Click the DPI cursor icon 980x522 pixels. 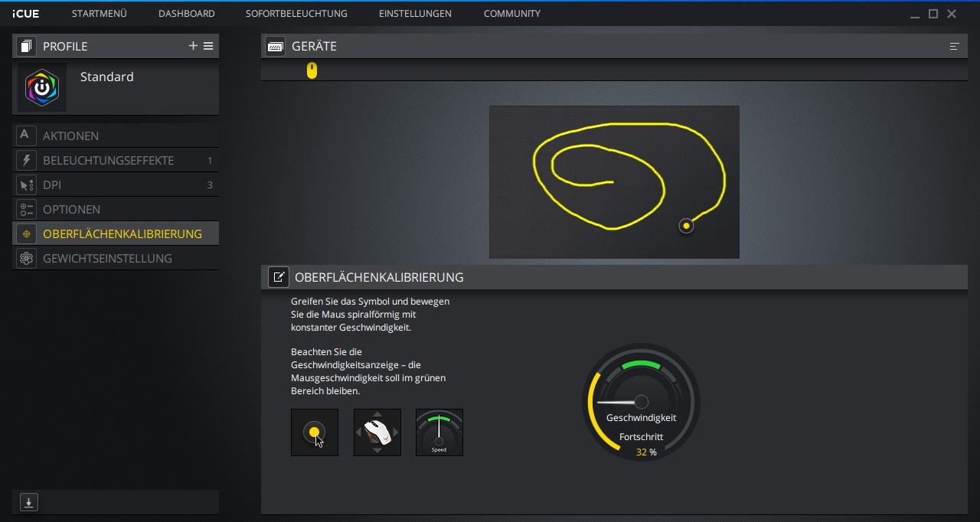[x=26, y=184]
